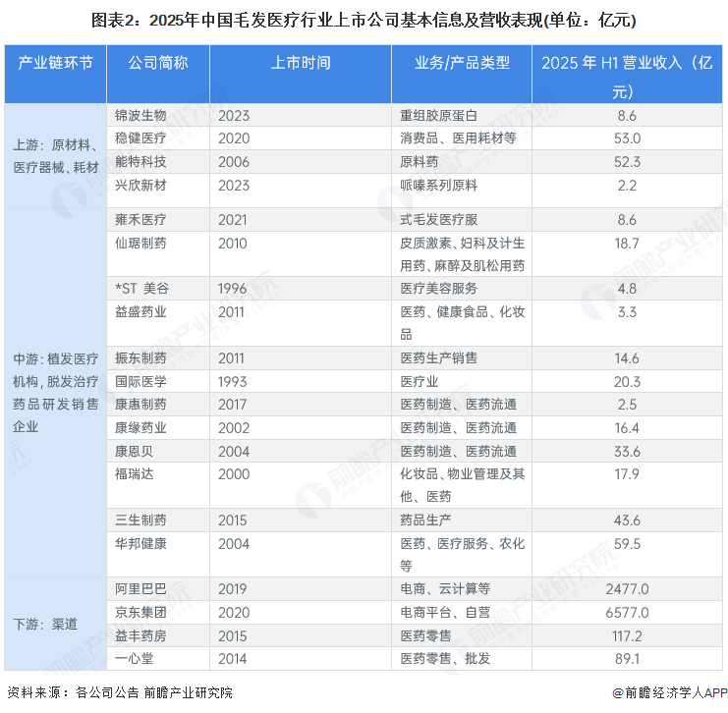
Task: Click business type 哌嗪系列原料
Action: [439, 186]
